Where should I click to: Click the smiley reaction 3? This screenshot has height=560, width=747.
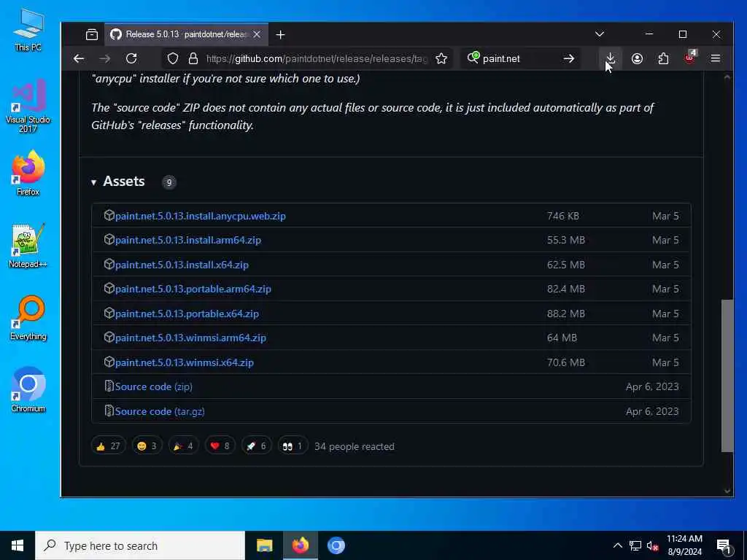(x=147, y=446)
